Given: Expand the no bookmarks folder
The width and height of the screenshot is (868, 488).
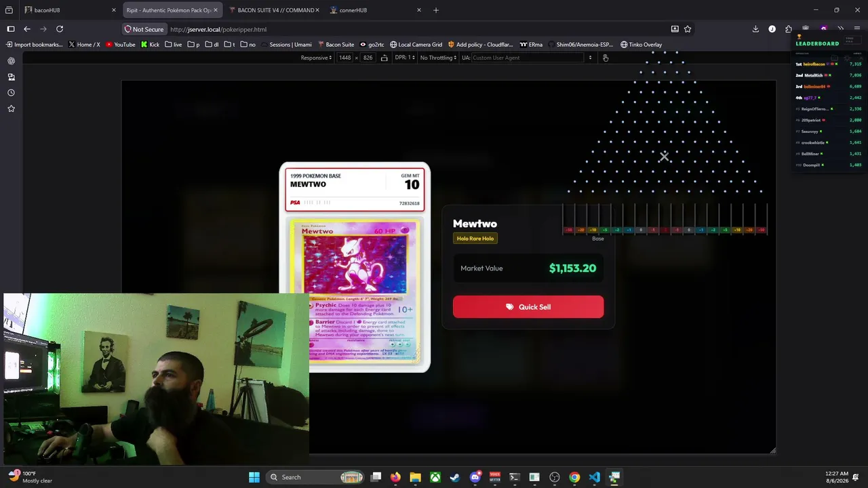Looking at the screenshot, I should 248,45.
